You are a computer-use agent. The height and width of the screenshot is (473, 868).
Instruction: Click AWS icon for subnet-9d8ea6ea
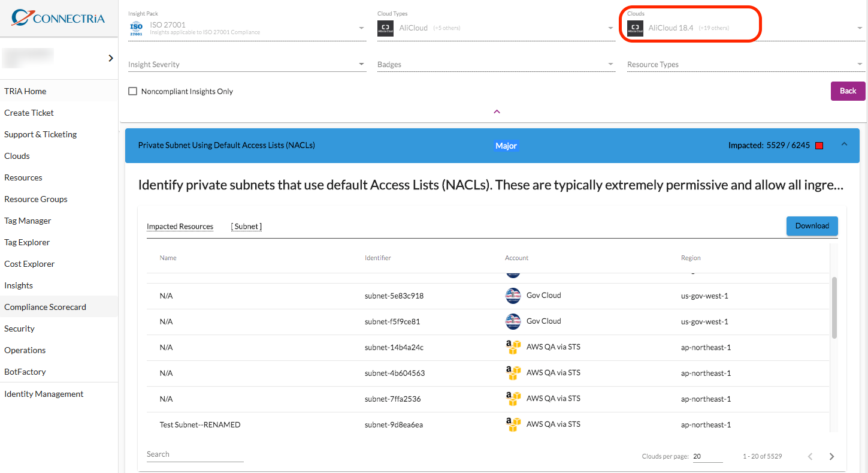[x=513, y=424]
